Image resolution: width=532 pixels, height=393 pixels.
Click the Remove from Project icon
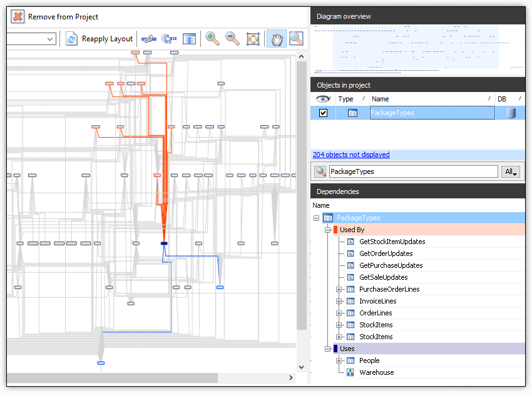[x=18, y=17]
